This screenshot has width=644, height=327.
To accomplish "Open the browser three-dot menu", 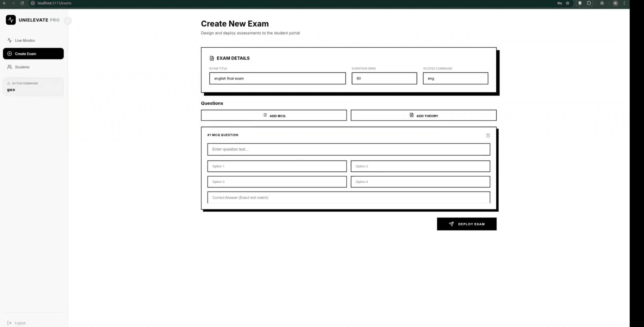I will pos(624,3).
